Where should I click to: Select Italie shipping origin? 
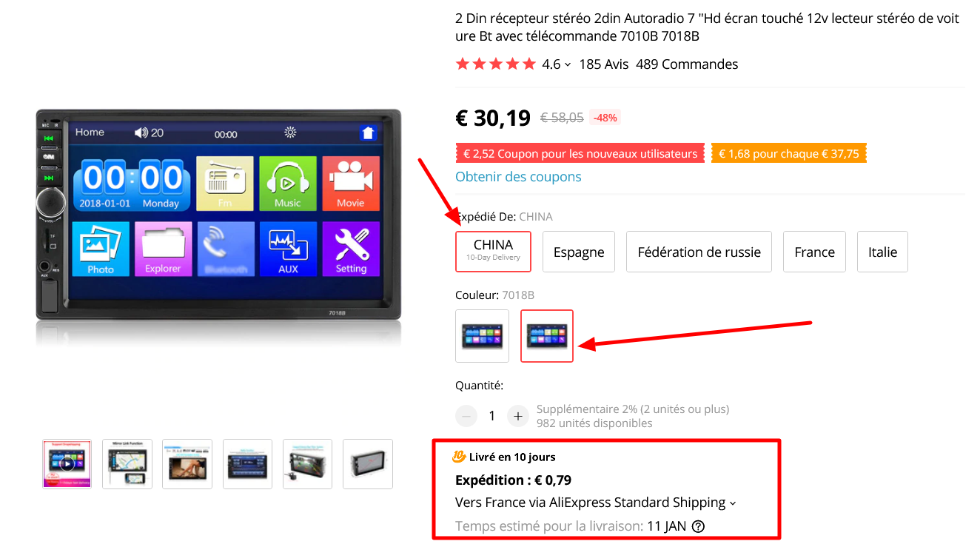pos(882,252)
